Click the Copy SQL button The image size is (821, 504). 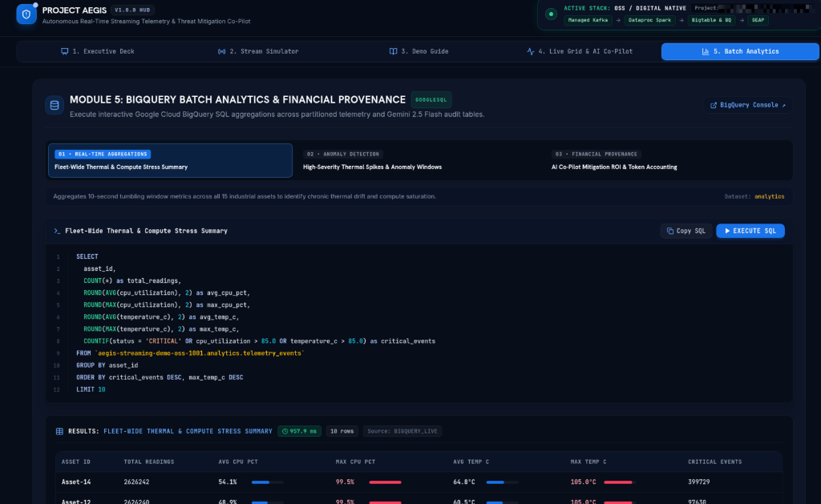(x=686, y=231)
